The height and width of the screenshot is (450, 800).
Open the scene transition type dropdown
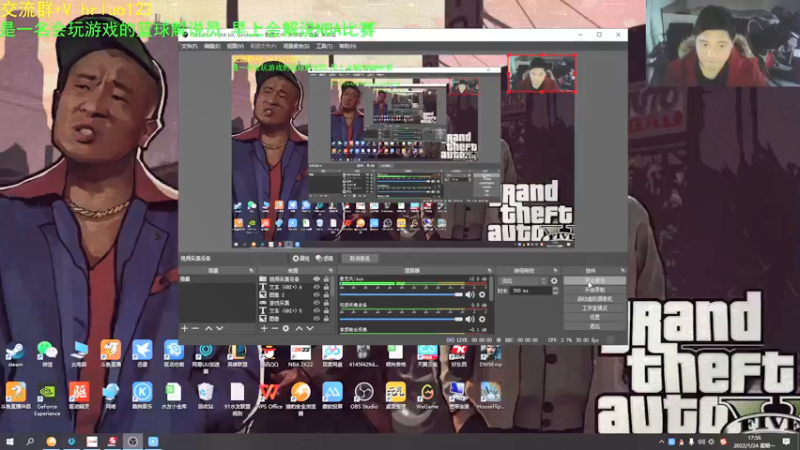coord(523,281)
